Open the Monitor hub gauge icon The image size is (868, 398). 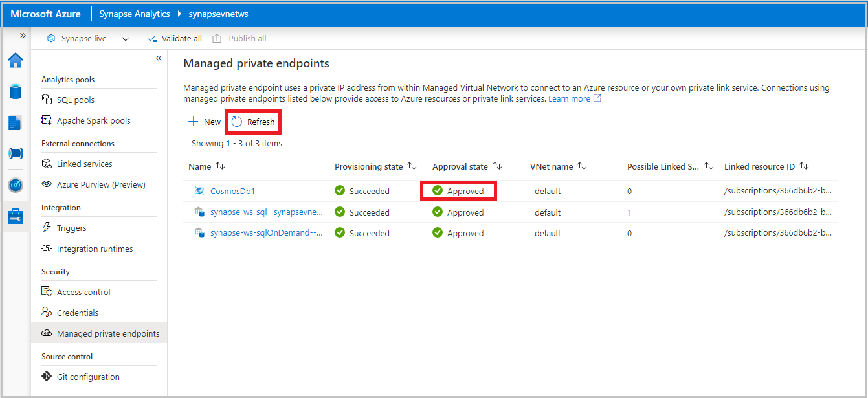point(16,185)
